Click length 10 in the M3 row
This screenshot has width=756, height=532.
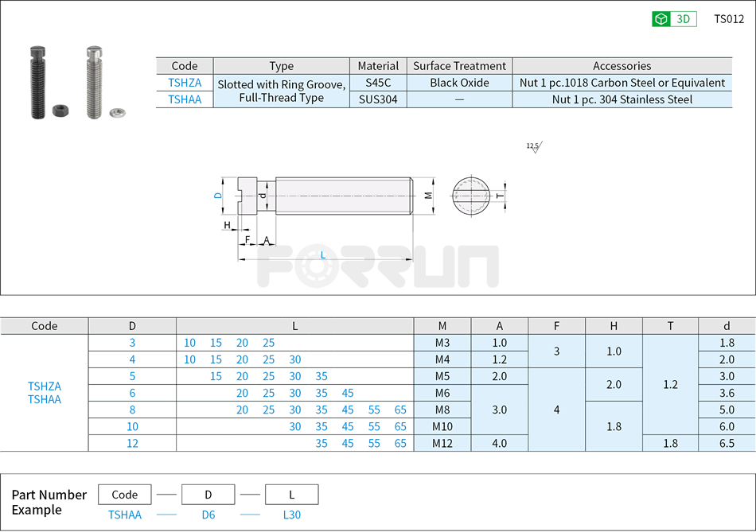click(x=190, y=343)
